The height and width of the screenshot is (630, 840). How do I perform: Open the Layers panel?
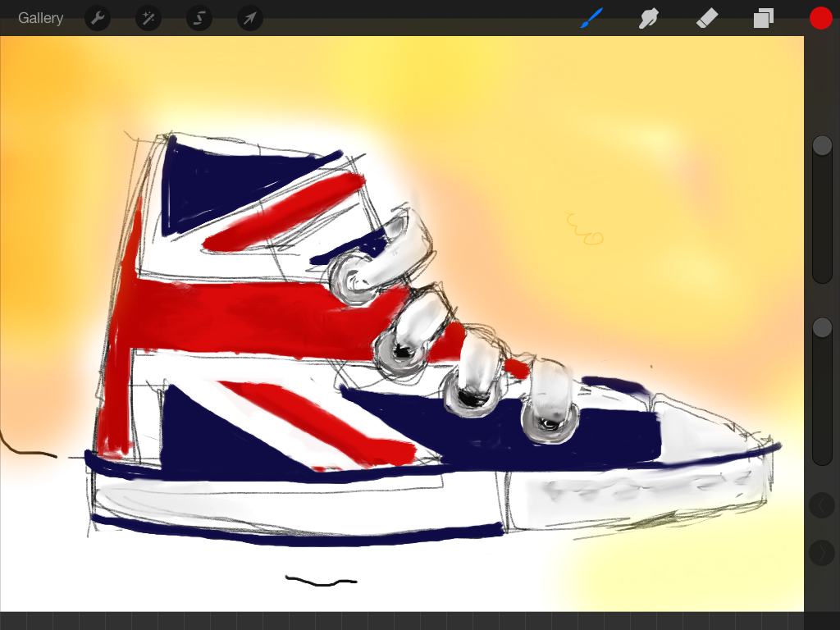coord(764,18)
